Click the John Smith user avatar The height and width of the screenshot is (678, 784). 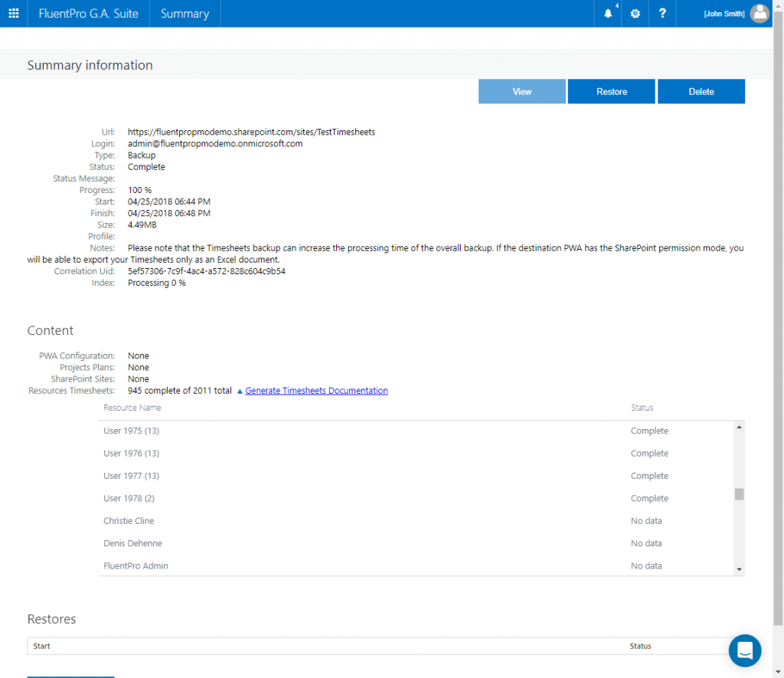click(759, 14)
